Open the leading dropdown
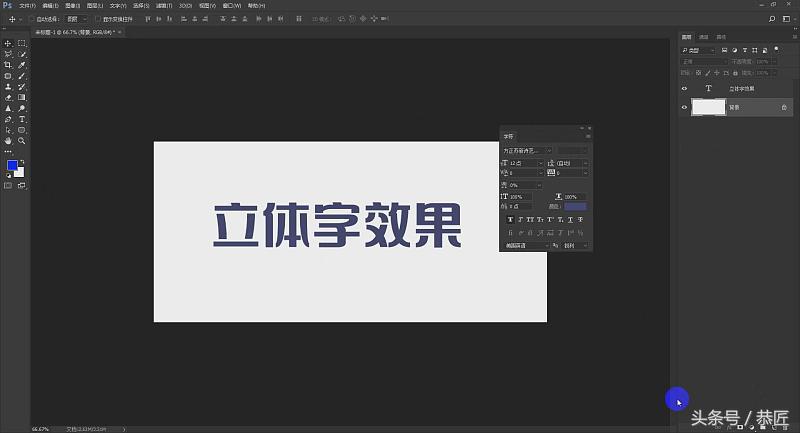 click(x=572, y=163)
